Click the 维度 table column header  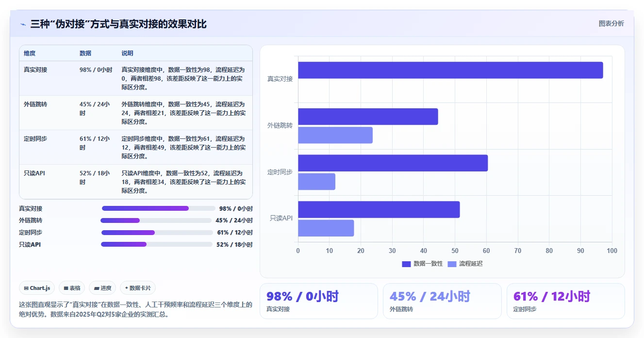(30, 53)
